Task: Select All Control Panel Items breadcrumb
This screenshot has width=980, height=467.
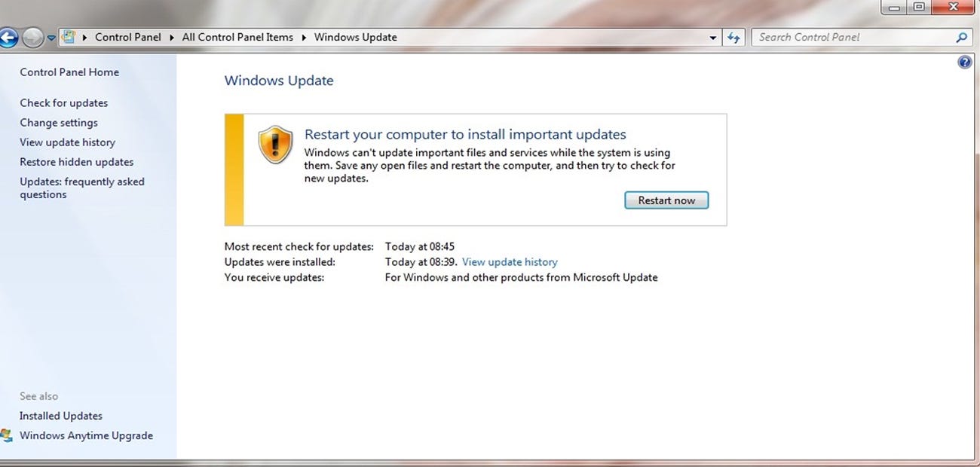Action: click(237, 37)
